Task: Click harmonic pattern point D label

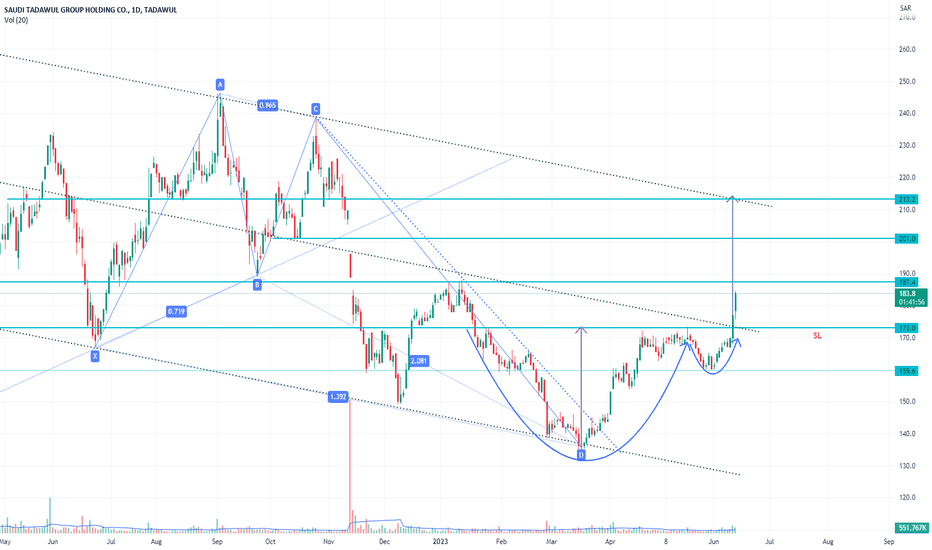Action: pyautogui.click(x=581, y=455)
